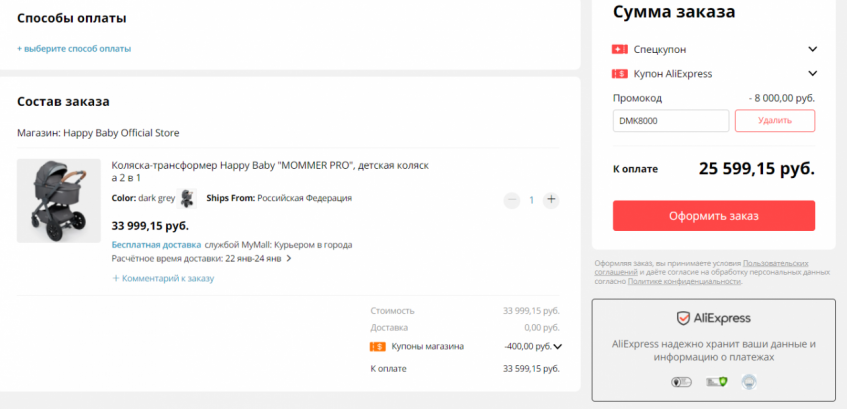The image size is (847, 409).
Task: Decrease quantity with the minus button
Action: point(512,199)
